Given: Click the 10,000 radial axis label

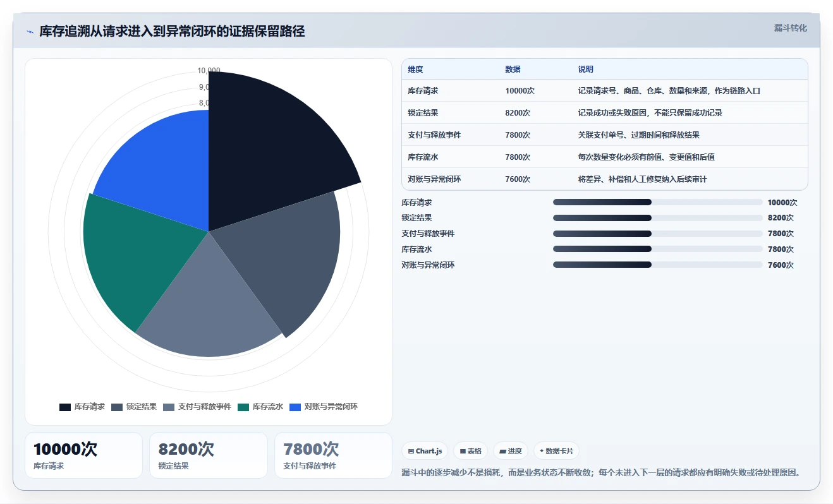Looking at the screenshot, I should (209, 71).
